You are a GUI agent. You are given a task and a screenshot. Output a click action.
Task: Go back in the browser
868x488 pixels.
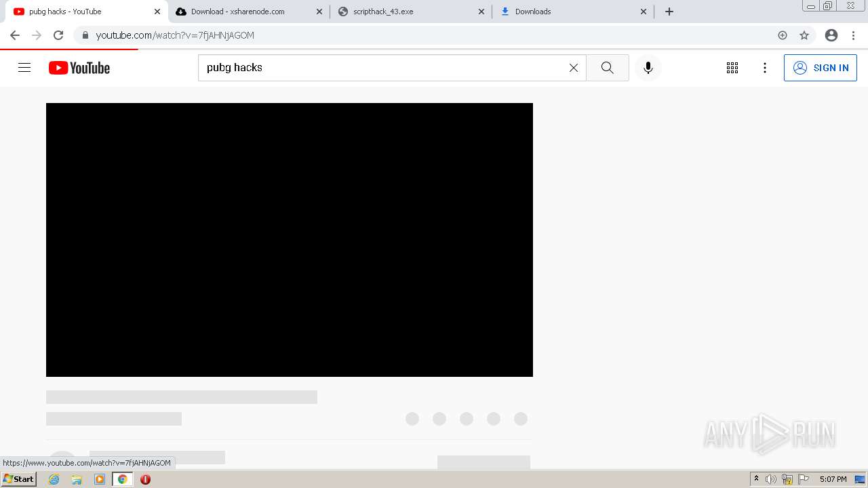pyautogui.click(x=15, y=35)
